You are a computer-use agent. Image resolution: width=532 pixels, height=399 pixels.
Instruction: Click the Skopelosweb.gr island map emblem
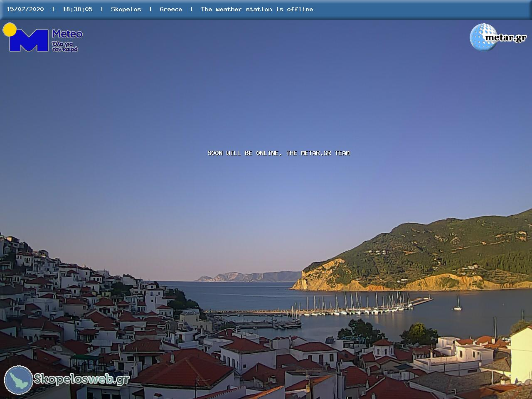(x=19, y=380)
